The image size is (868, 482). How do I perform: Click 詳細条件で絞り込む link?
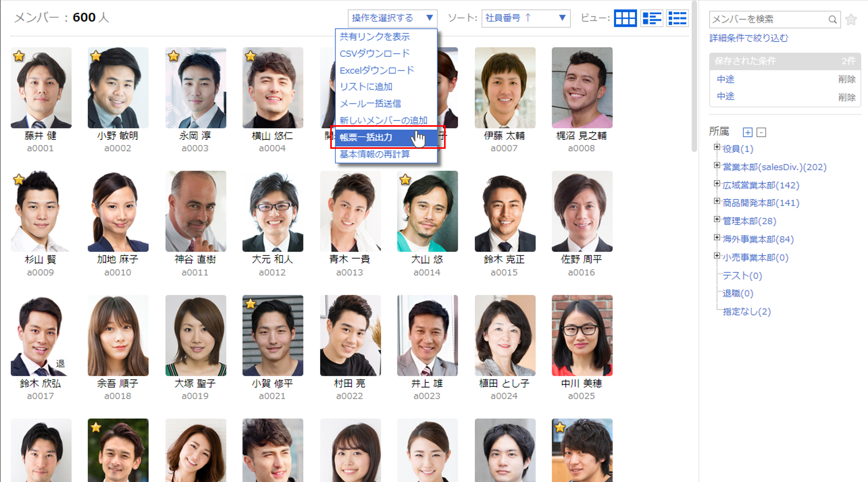[749, 38]
